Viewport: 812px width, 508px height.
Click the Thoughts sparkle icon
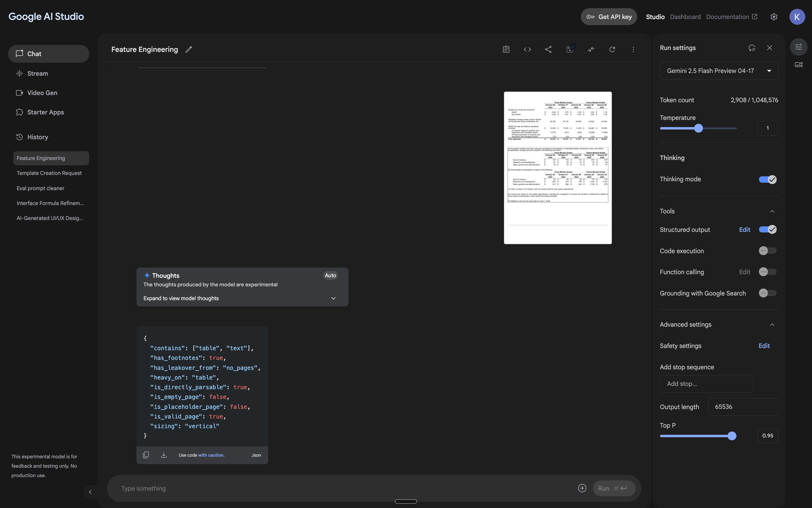(147, 276)
